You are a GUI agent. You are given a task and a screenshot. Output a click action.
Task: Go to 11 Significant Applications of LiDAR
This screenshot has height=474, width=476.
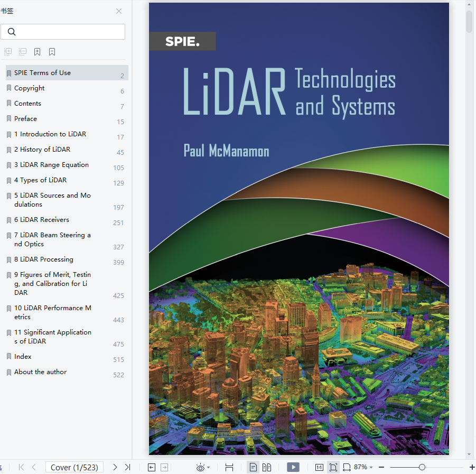(67, 337)
